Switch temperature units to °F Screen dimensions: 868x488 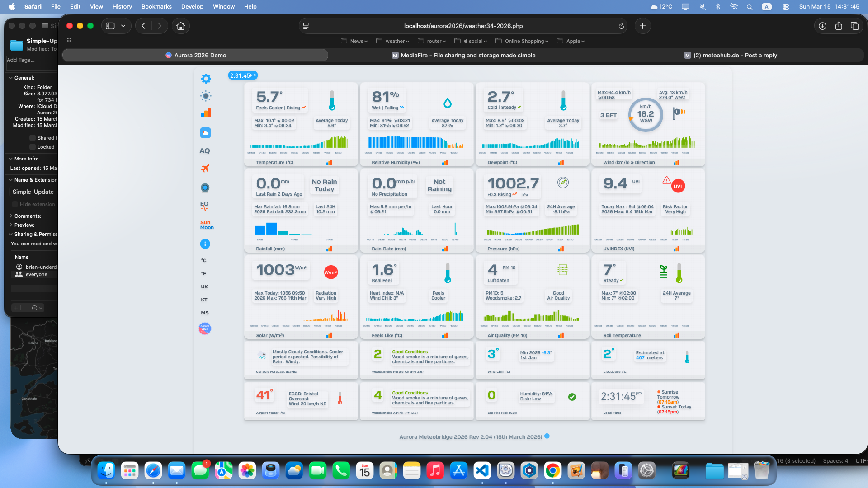[x=204, y=273]
